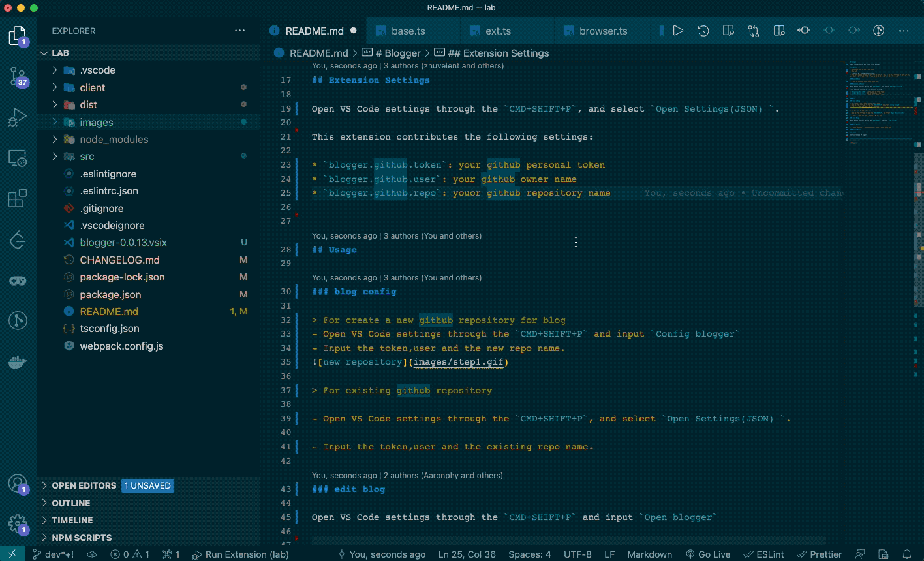Image resolution: width=924 pixels, height=561 pixels.
Task: Expand the OPEN EDITORS section
Action: click(x=149, y=485)
